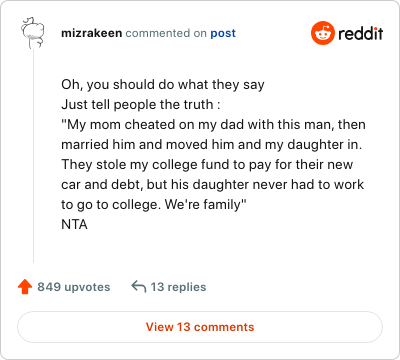Click the line "They stole my college fund"
Screen dimensions: 400x360
pyautogui.click(x=207, y=165)
